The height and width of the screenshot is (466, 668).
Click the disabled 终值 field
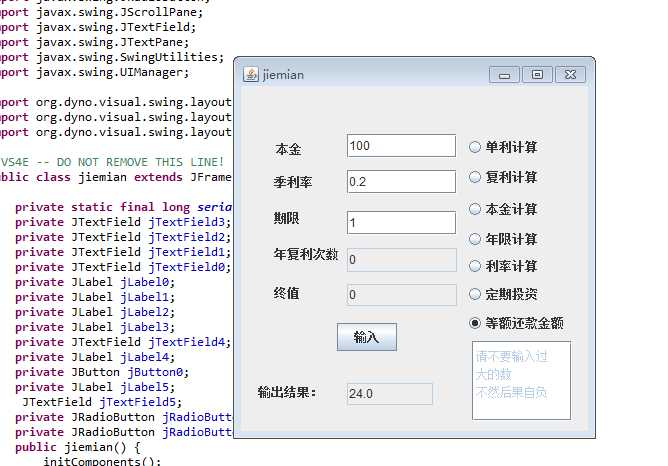coord(402,295)
